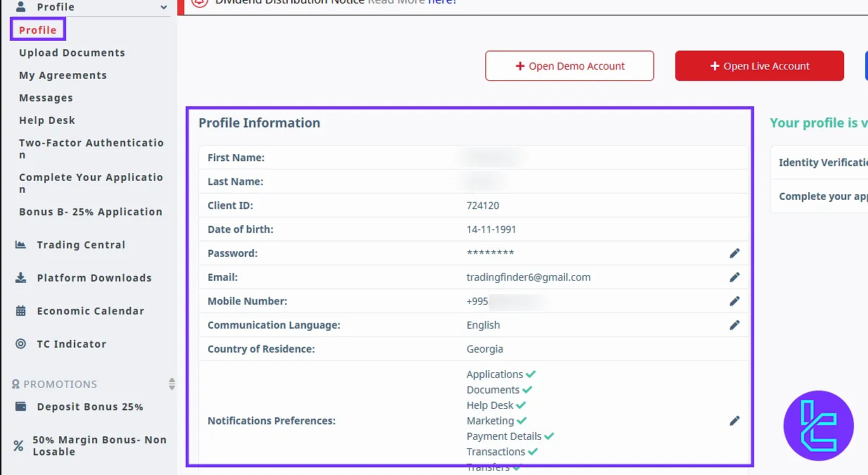Collapse the Profile section chevron
This screenshot has width=868, height=475.
pos(164,8)
